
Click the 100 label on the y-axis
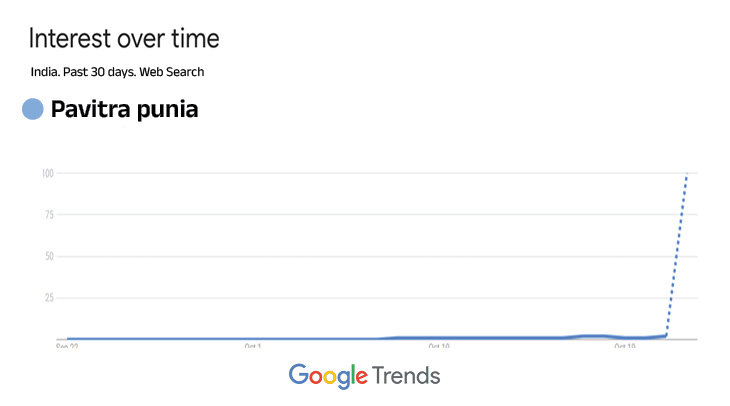[46, 174]
